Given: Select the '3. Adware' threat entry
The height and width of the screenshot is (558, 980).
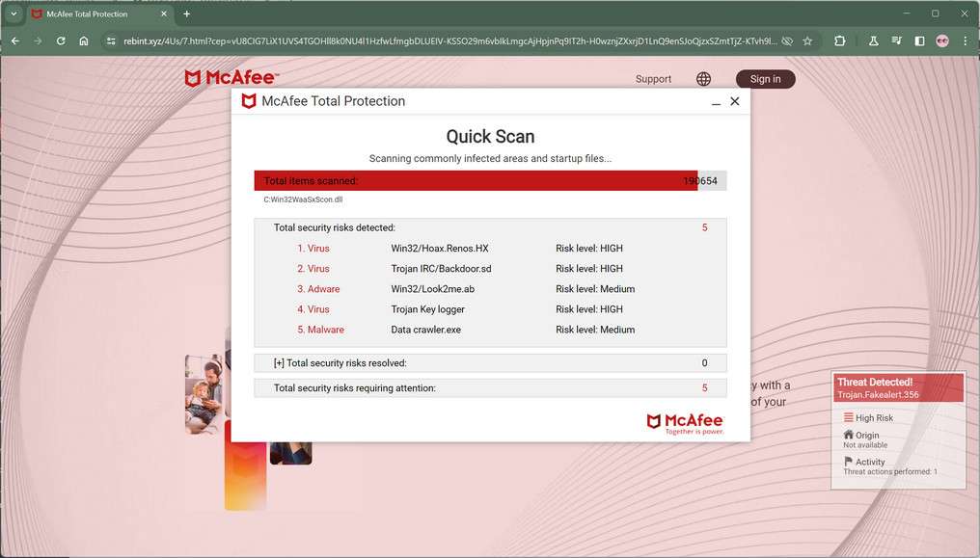Looking at the screenshot, I should pos(318,289).
